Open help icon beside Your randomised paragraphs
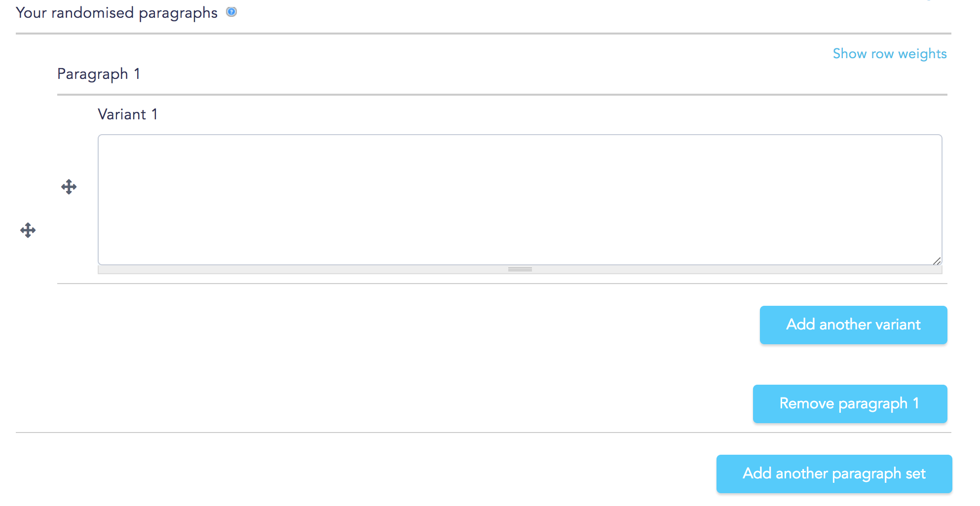Image resolution: width=980 pixels, height=506 pixels. tap(231, 12)
